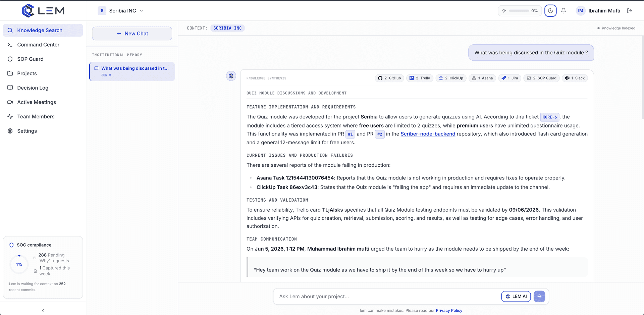Click the lightning usage icon
This screenshot has width=644, height=315.
pos(504,11)
